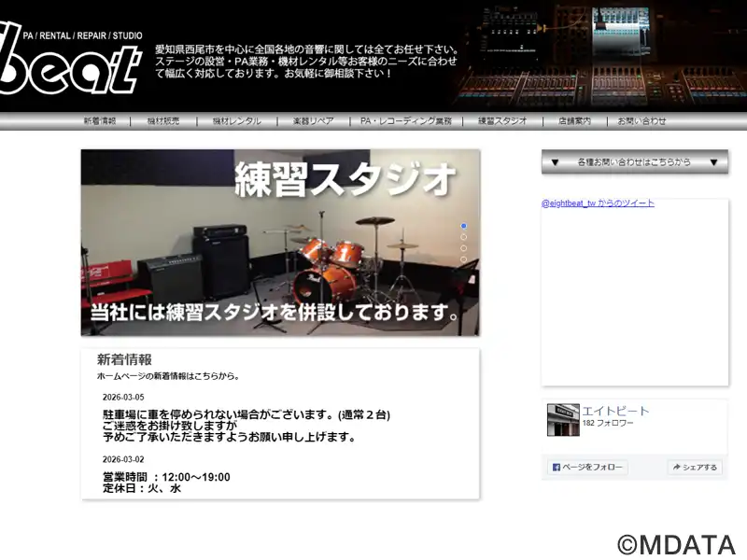Click the 駐車場に車を停められない notice text
The width and height of the screenshot is (747, 560).
(x=247, y=426)
